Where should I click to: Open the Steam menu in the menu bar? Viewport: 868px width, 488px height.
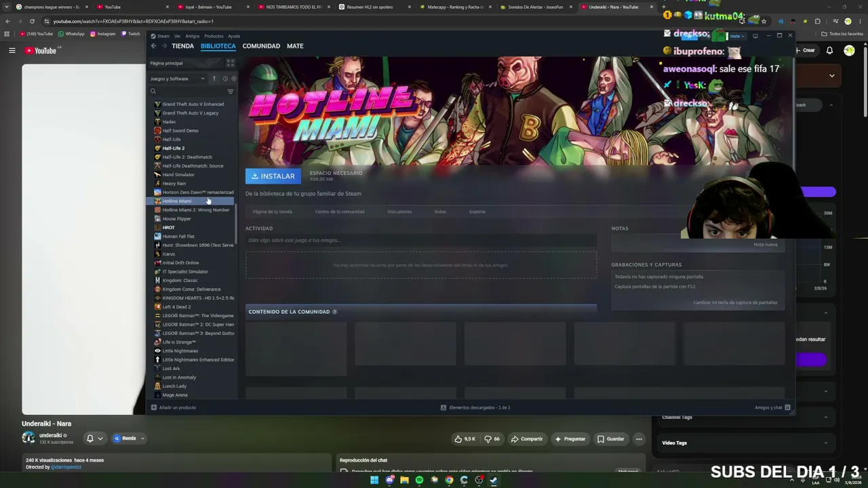pos(163,36)
